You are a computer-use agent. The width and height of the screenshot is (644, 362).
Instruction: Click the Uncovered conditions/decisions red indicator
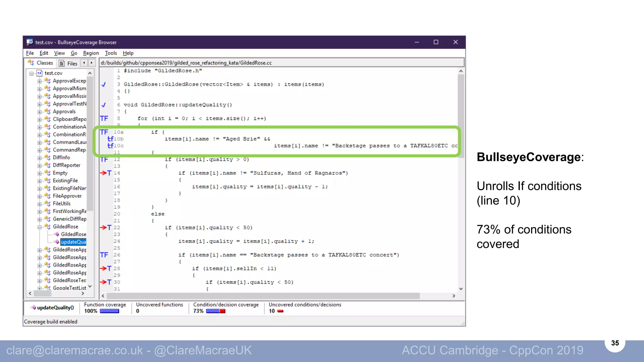point(280,311)
